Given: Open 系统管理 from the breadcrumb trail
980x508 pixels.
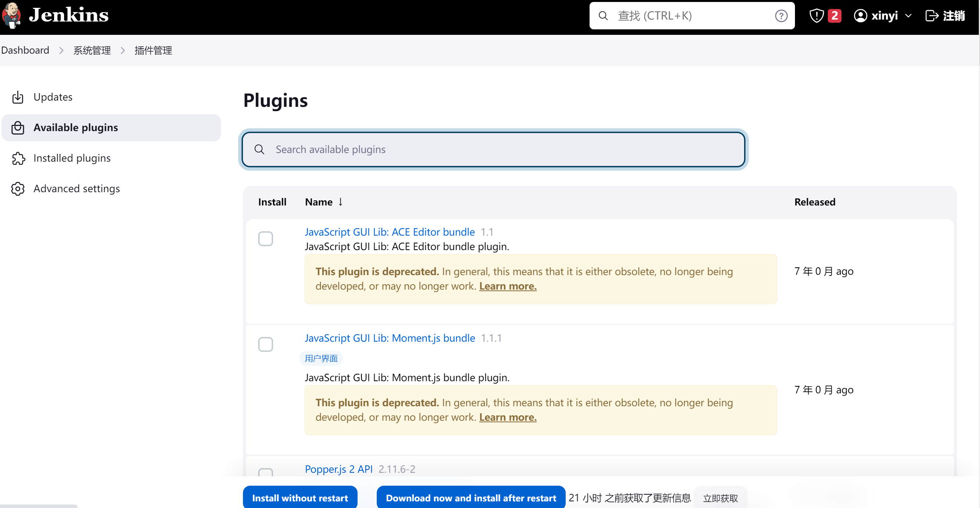Looking at the screenshot, I should point(92,50).
